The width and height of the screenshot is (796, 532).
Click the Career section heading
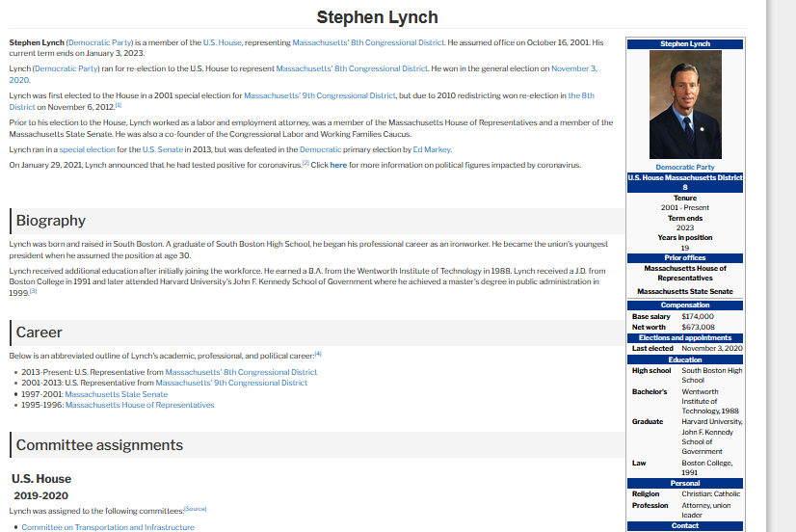pos(40,332)
